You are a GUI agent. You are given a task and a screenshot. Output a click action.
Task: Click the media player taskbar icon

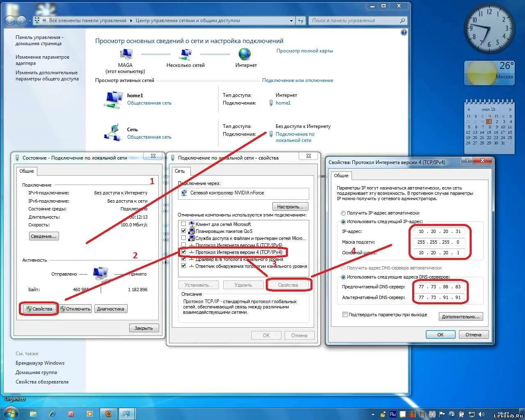[90, 414]
